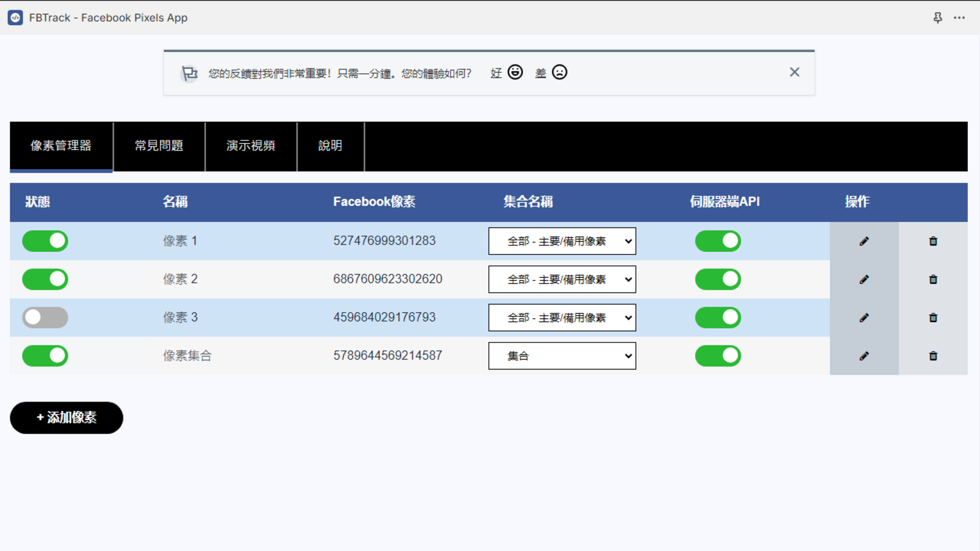The height and width of the screenshot is (551, 980).
Task: Toggle status switch for 像素 2
Action: coord(45,279)
